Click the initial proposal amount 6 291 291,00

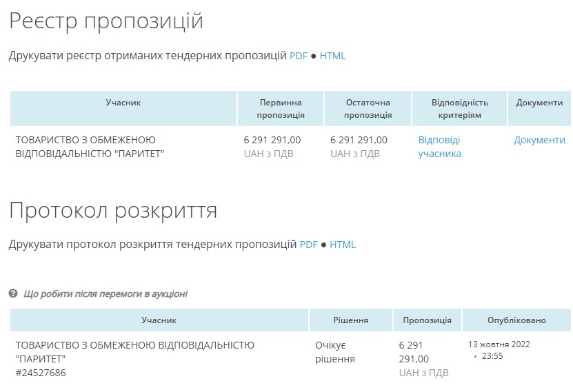tap(272, 140)
